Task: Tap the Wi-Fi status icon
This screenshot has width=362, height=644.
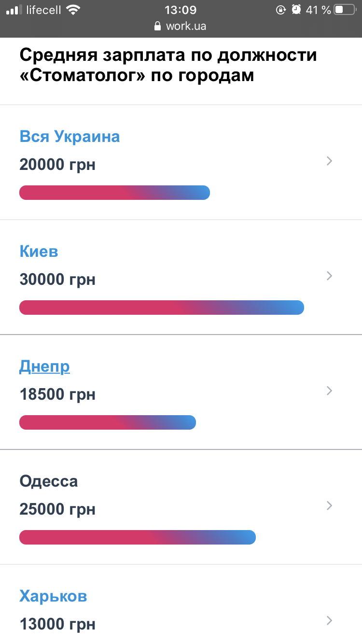Action: click(73, 10)
